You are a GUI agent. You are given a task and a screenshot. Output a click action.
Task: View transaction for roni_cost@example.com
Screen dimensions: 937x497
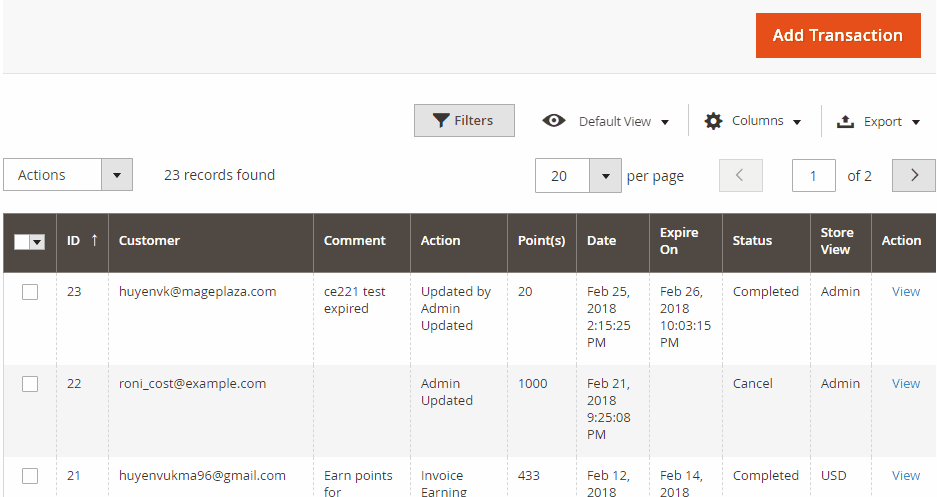tap(905, 384)
